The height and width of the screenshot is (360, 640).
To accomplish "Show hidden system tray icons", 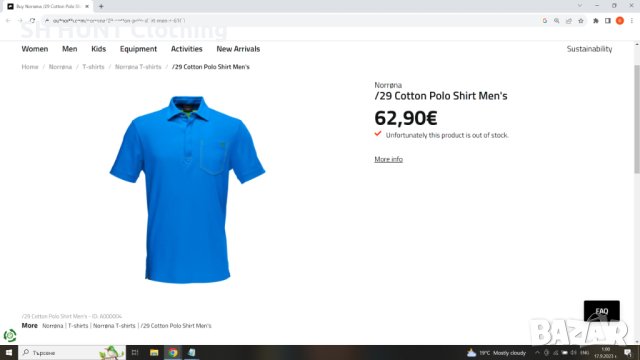I will [x=537, y=353].
